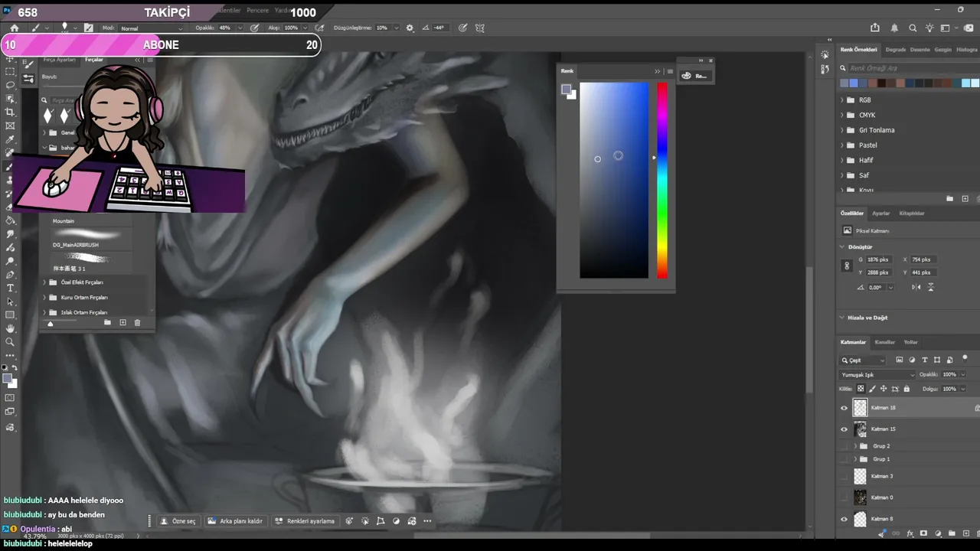This screenshot has height=551, width=980.
Task: Open the search icon in top bar
Action: tap(913, 28)
